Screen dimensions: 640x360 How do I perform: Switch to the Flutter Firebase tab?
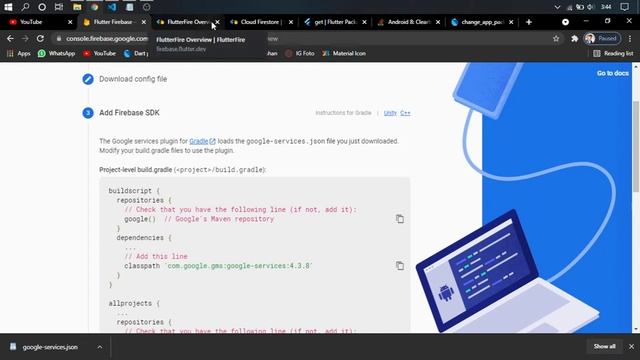click(110, 22)
